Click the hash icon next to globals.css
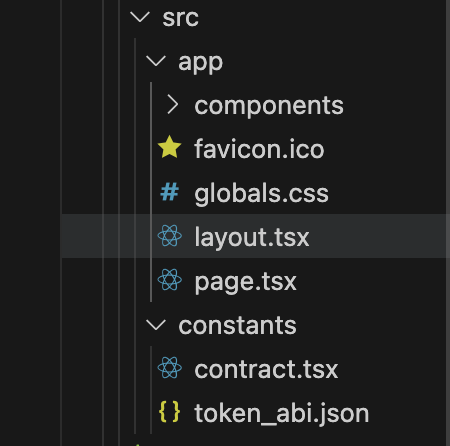Image resolution: width=450 pixels, height=446 pixels. (x=169, y=192)
